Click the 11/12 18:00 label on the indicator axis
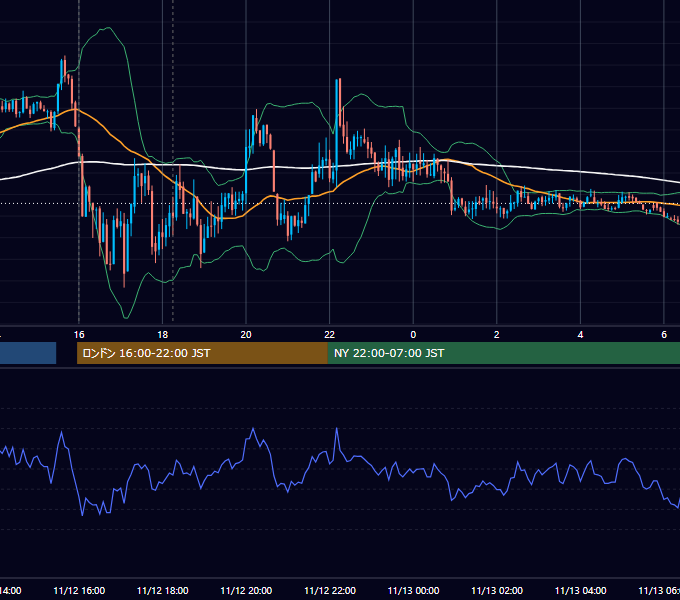 163,591
